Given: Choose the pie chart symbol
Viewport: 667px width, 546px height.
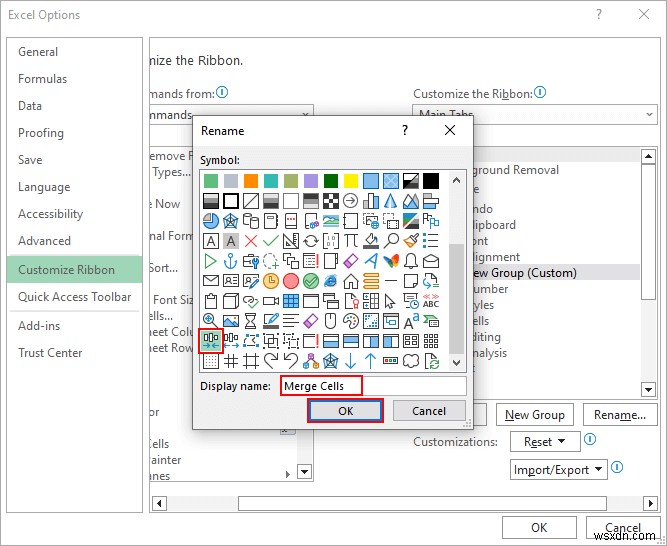Looking at the screenshot, I should coord(211,221).
